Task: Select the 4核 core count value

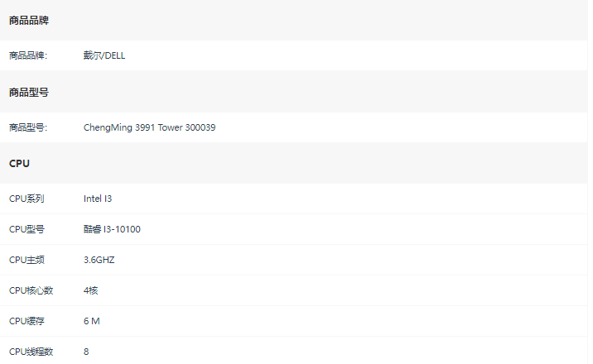Action: tap(91, 290)
